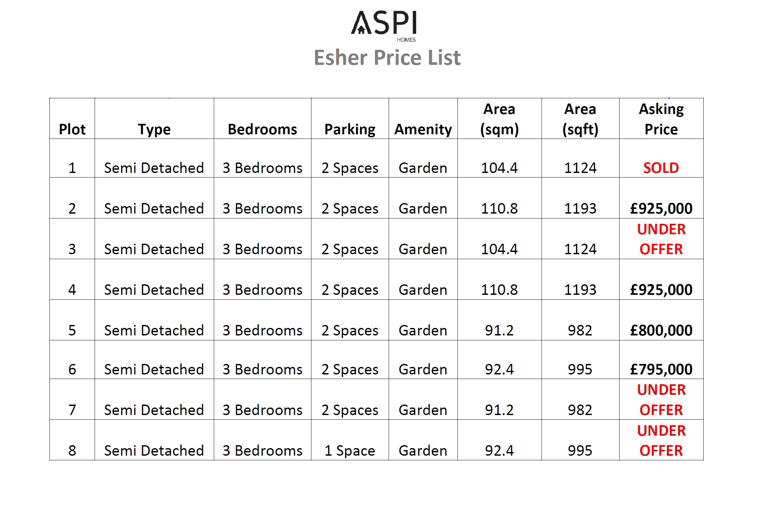
Task: Select the UNDER OFFER status for plot 3
Action: click(661, 239)
